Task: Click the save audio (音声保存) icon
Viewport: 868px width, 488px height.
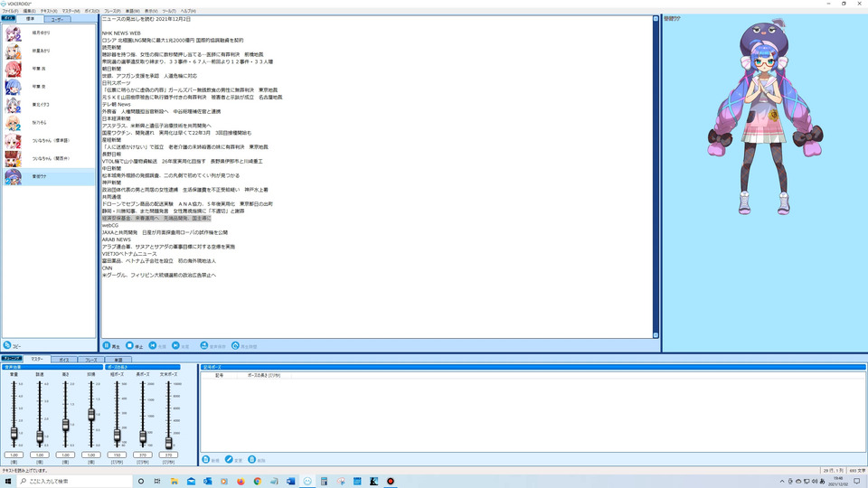Action: [204, 346]
